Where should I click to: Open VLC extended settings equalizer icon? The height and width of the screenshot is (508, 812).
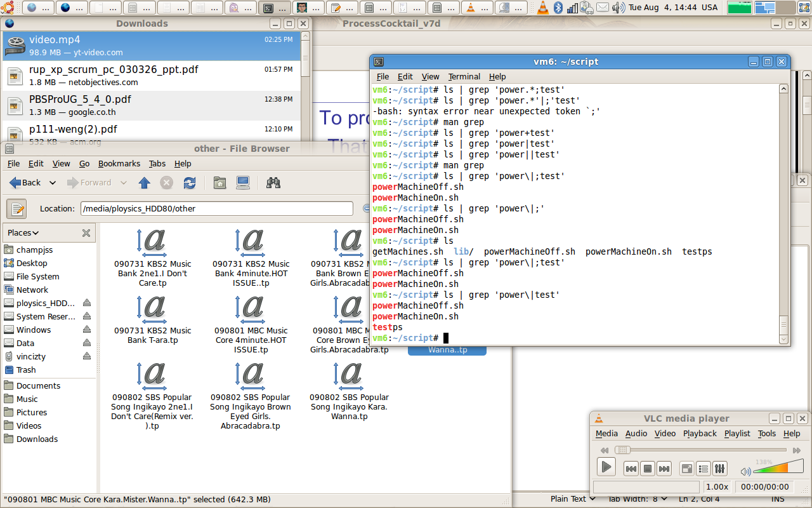[719, 469]
